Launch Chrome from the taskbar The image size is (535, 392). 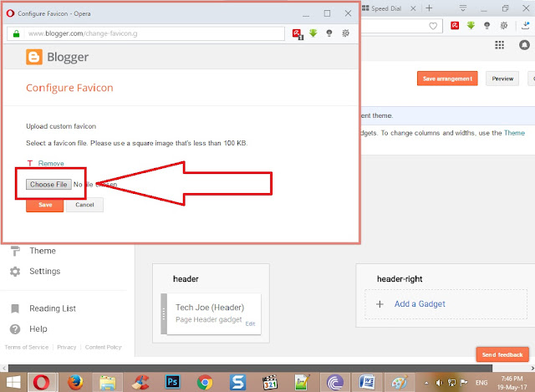[205, 382]
